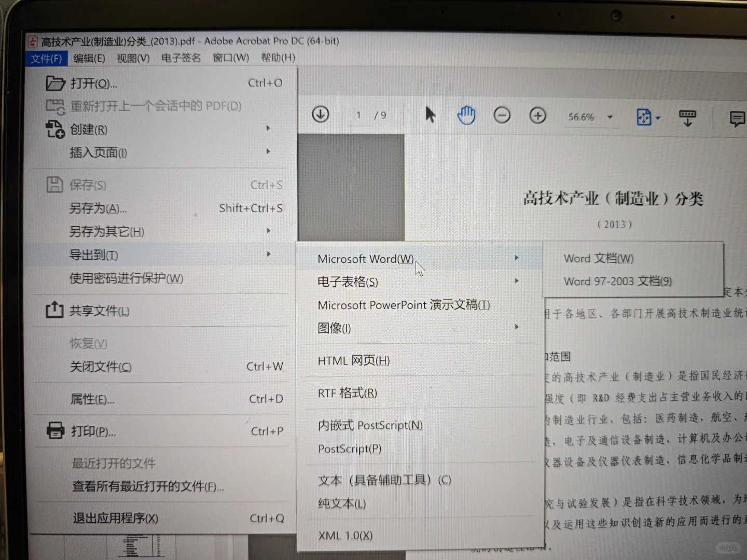
Task: Expand the 电子表格(S) submenu arrow
Action: [x=516, y=281]
